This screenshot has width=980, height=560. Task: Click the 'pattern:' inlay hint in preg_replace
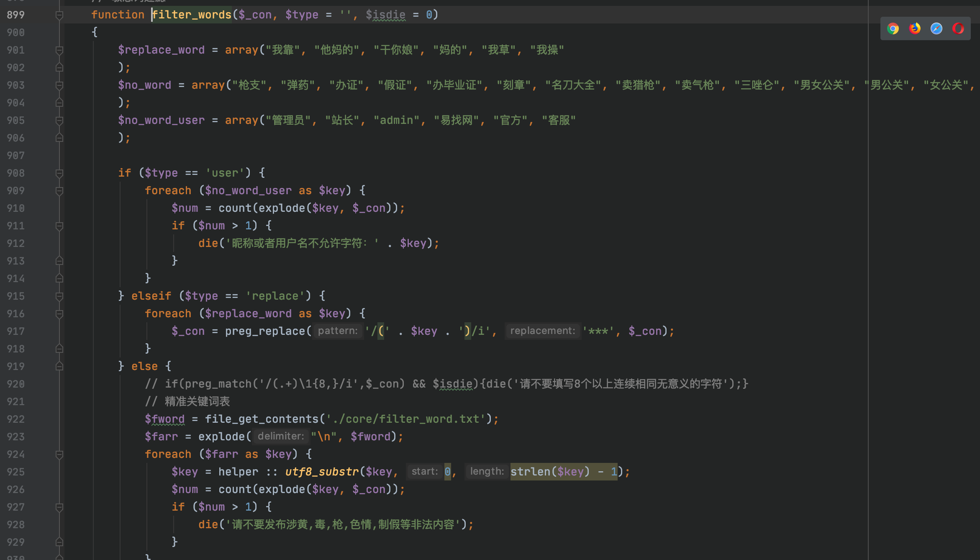337,331
